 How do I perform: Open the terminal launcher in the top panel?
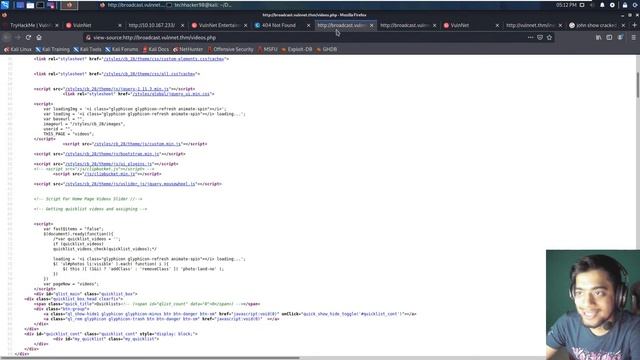tap(40, 5)
